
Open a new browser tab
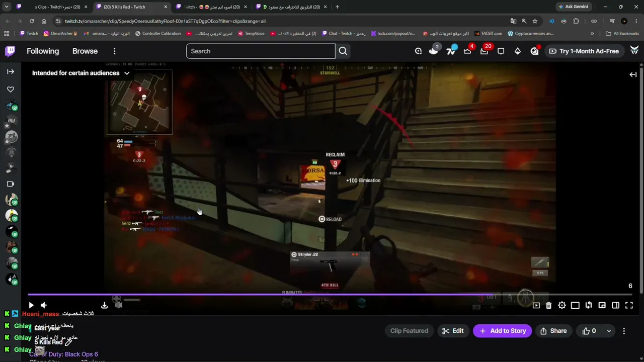tap(337, 7)
